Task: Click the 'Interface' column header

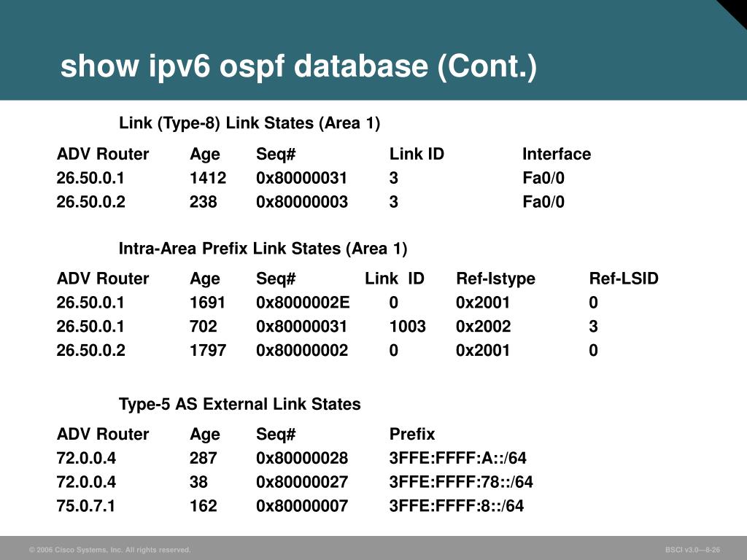Action: pos(557,155)
